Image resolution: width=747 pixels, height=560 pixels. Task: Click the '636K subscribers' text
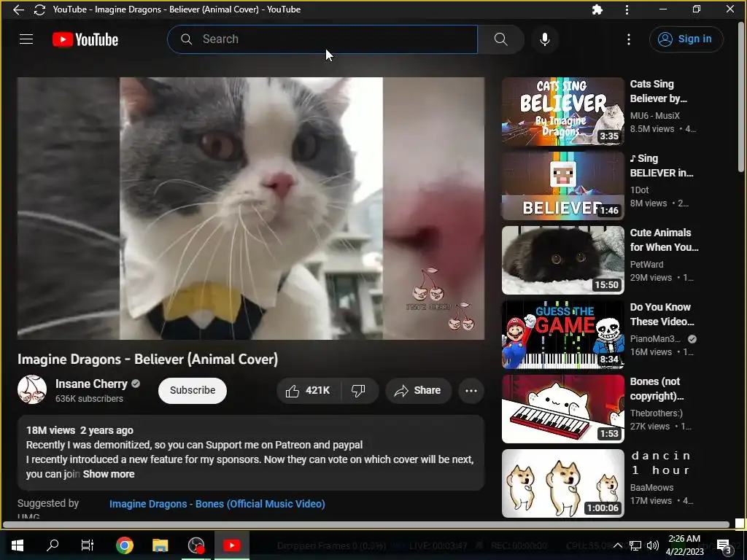click(89, 399)
